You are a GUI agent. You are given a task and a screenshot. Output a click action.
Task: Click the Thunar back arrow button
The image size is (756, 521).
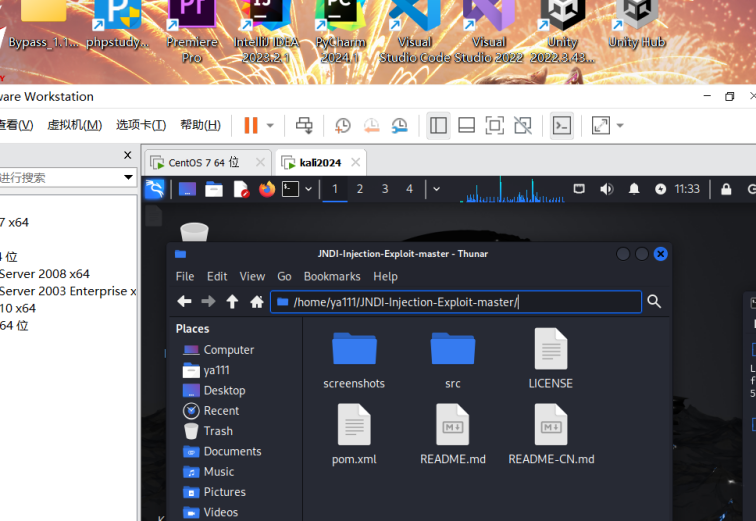[x=184, y=302]
